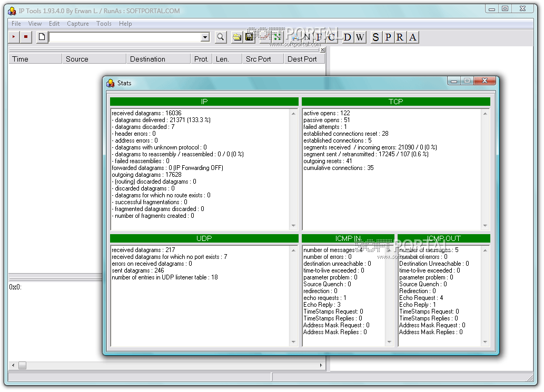Open the Edit menu
544x392 pixels.
point(54,24)
